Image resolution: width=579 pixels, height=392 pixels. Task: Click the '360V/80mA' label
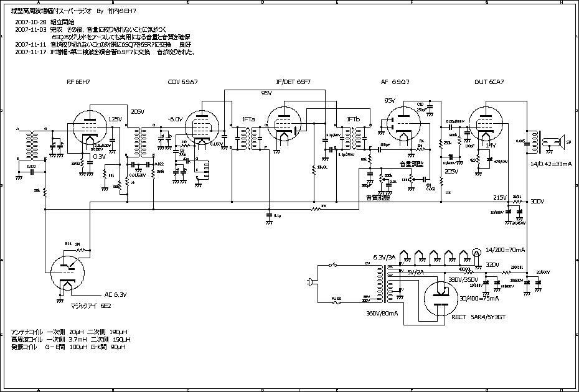[382, 313]
